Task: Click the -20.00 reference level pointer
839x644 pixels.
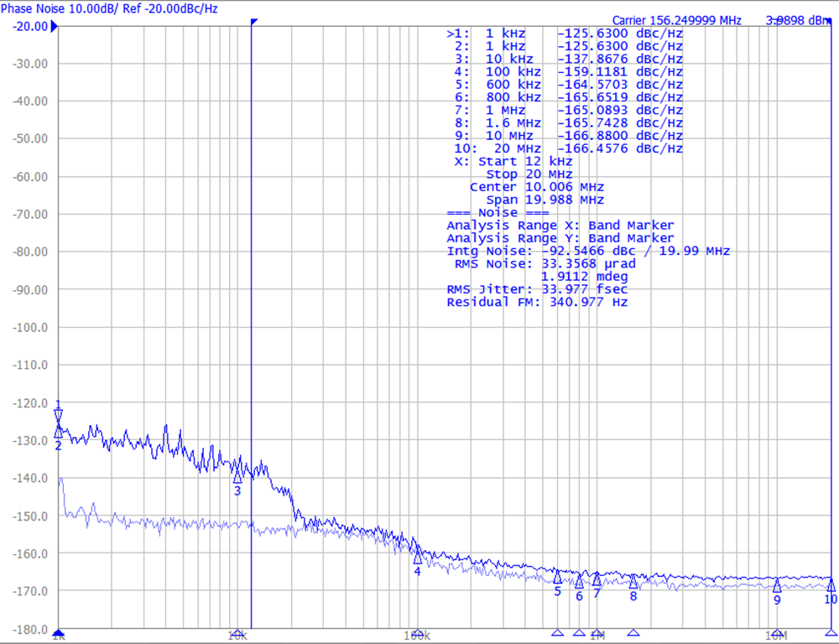Action: tap(55, 26)
